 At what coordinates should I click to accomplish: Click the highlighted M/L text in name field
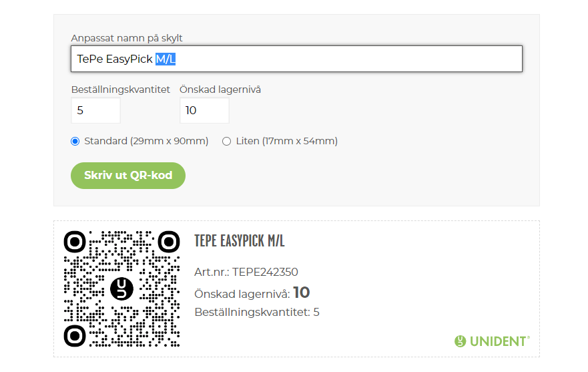click(166, 59)
